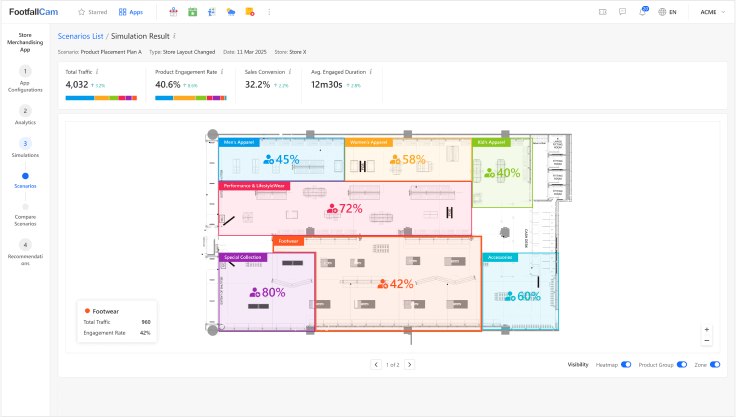Go to step 1 App Configurations

25,79
